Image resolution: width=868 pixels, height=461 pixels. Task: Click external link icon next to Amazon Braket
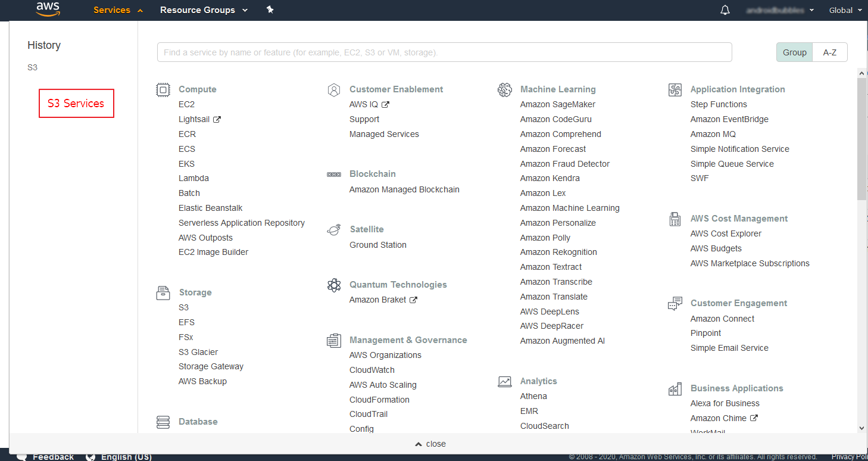coord(413,300)
